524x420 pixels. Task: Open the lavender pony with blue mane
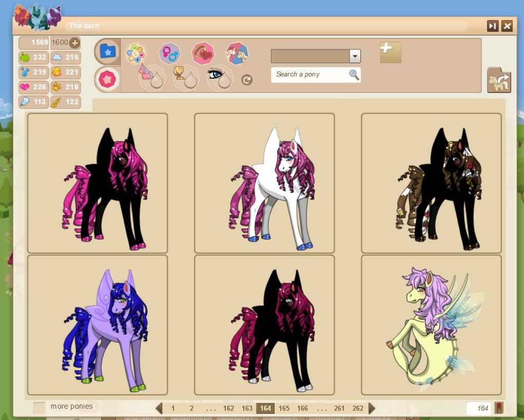(98, 325)
